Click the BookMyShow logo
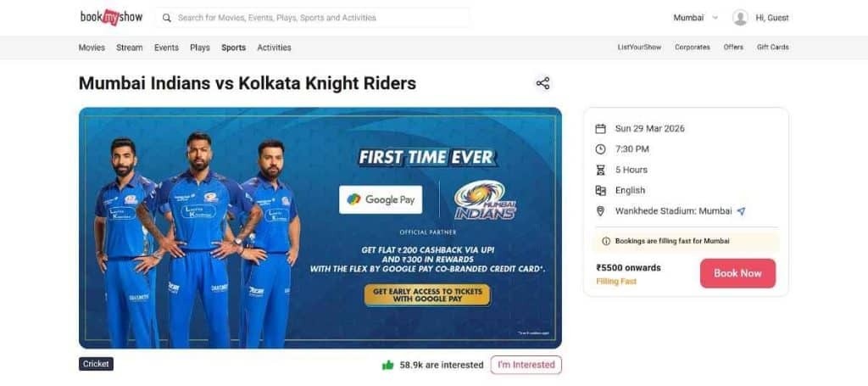868x386 pixels. tap(111, 17)
